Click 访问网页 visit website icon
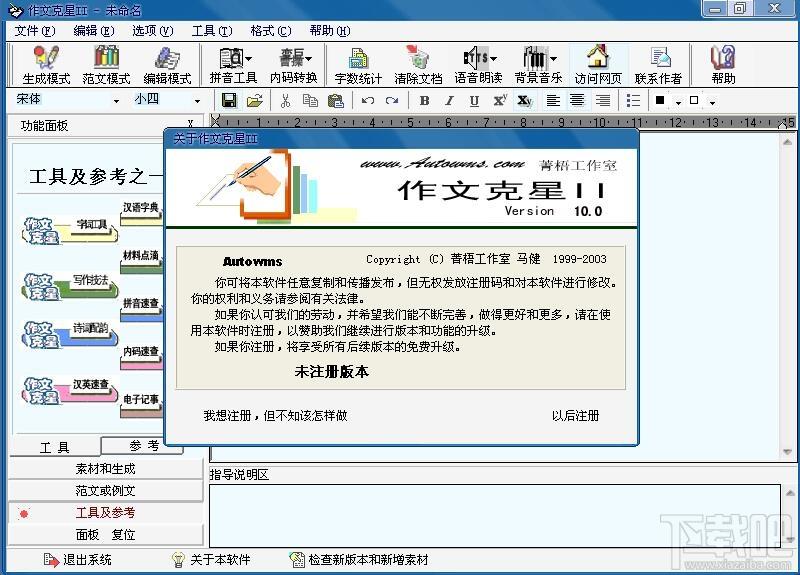This screenshot has height=575, width=800. click(x=598, y=64)
